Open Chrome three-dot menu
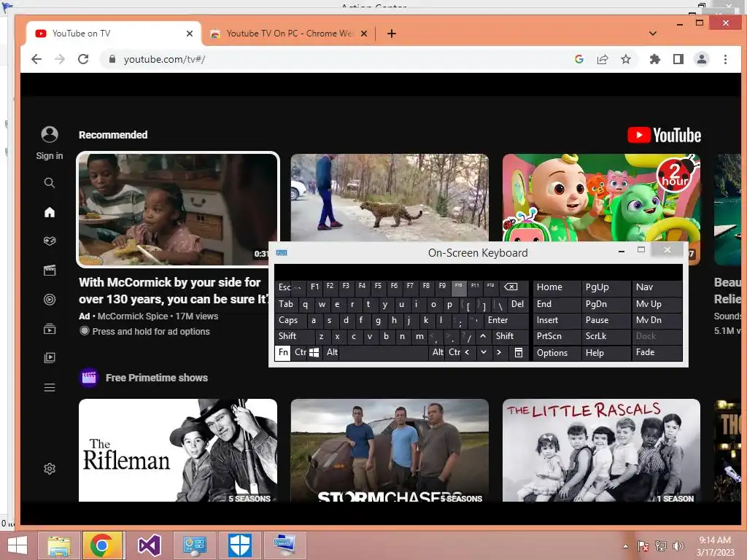This screenshot has height=560, width=747. [725, 59]
